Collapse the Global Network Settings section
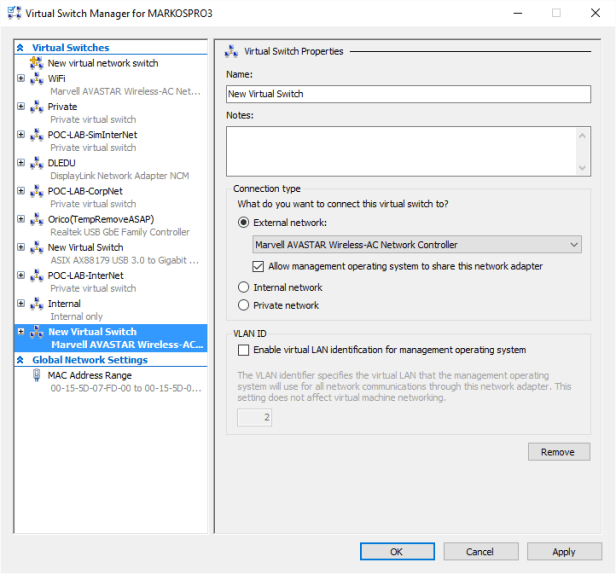The width and height of the screenshot is (616, 574). (21, 360)
